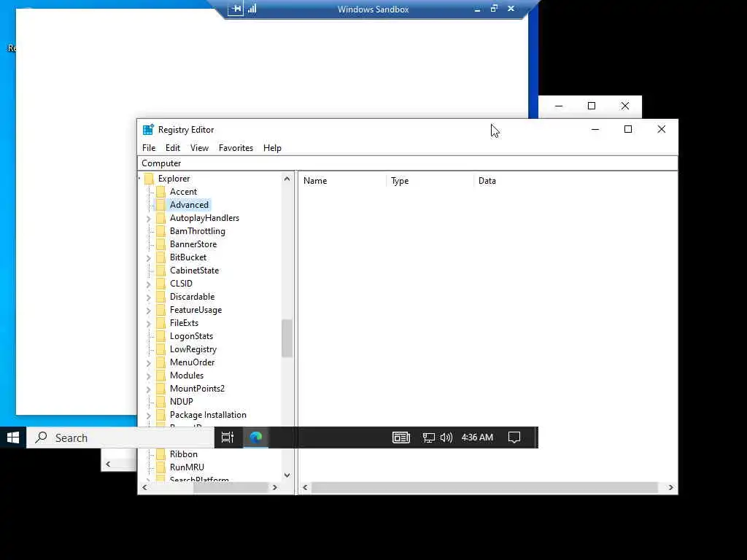Expand the Modules key
This screenshot has height=560, width=747.
click(x=149, y=376)
